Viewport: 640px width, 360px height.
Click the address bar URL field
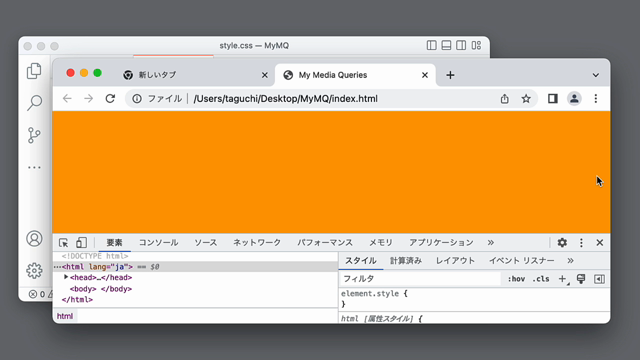(331, 98)
